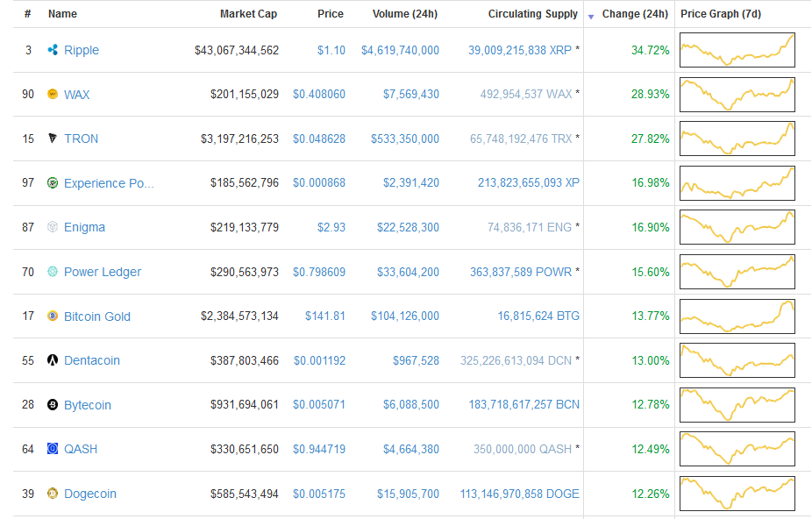812x519 pixels.
Task: Open Bytecoin 7d price graph thumbnail
Action: pyautogui.click(x=737, y=404)
